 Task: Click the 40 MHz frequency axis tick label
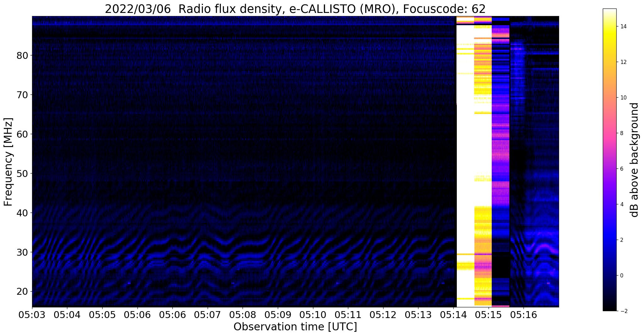point(22,213)
